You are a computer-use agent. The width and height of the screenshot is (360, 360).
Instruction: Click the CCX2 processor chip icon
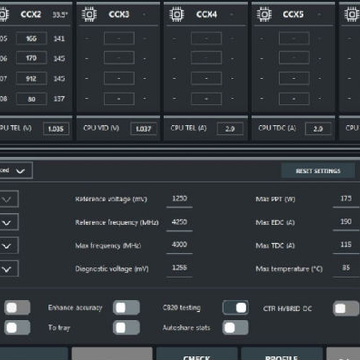(x=3, y=14)
